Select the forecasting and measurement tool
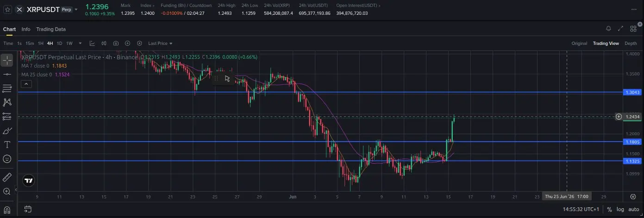Image resolution: width=644 pixels, height=218 pixels. (7, 117)
